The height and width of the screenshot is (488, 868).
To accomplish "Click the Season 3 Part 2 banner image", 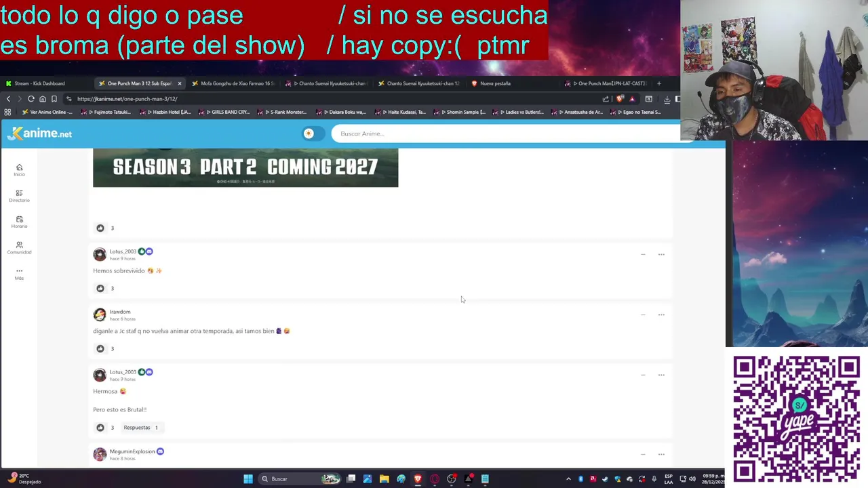I will pos(245,167).
